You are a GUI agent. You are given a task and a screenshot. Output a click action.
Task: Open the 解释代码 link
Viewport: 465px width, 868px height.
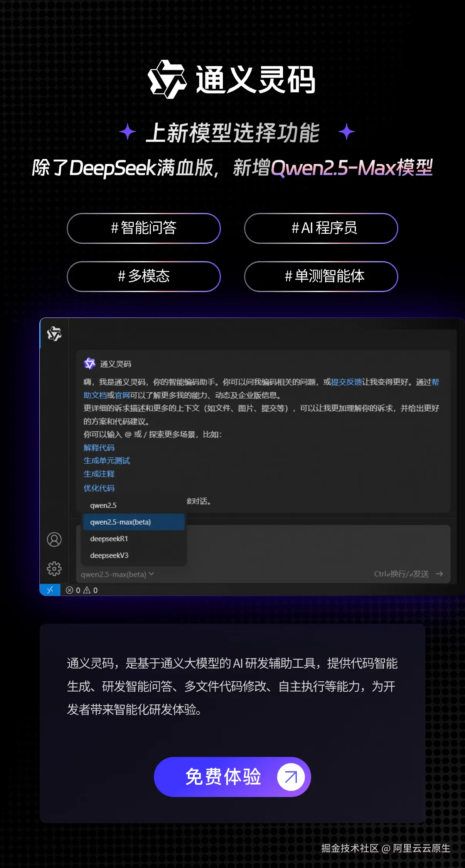point(99,448)
